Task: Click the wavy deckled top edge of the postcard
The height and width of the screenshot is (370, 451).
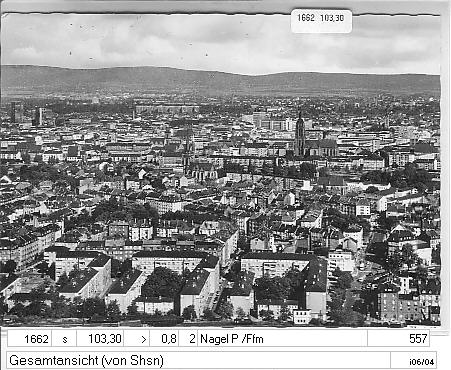Action: tap(220, 14)
